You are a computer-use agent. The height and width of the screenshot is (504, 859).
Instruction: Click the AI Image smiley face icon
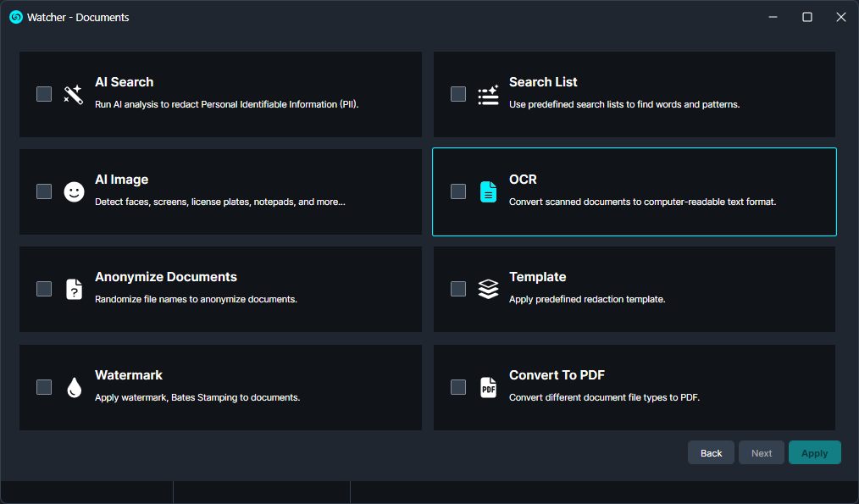tap(74, 192)
